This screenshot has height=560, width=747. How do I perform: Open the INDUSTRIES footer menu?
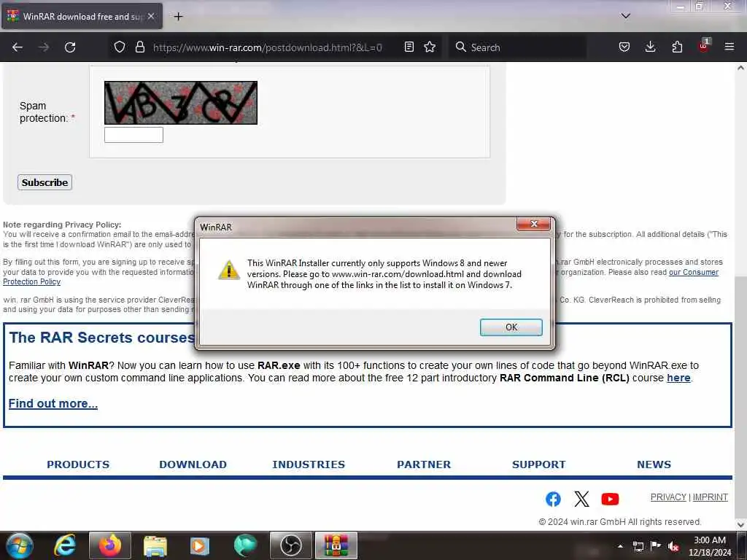tap(309, 464)
